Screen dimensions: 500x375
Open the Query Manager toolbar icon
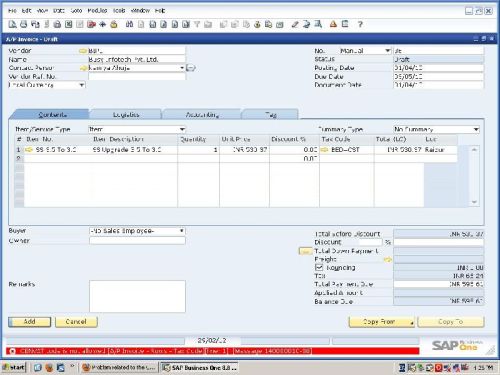coord(318,24)
